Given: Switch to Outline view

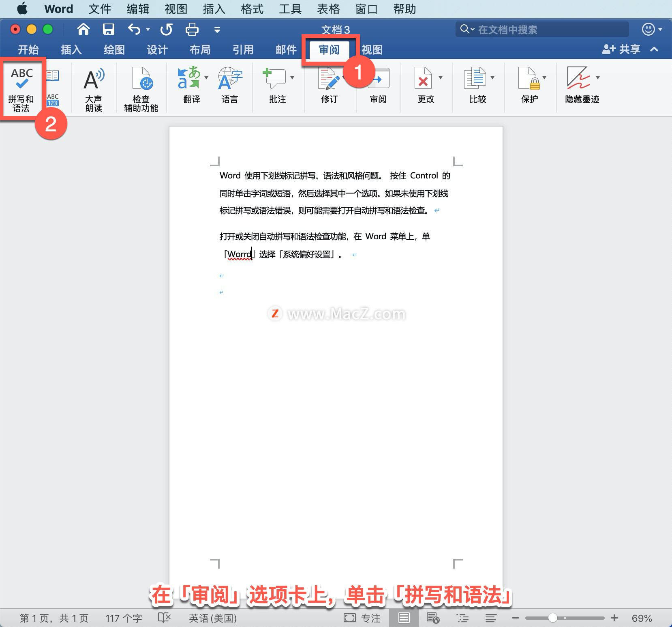Looking at the screenshot, I should coord(462,618).
